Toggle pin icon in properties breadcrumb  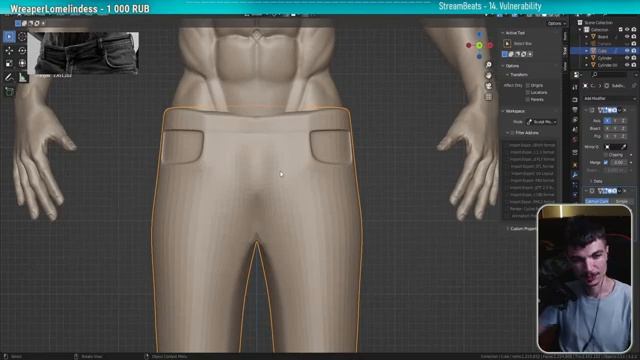coord(634,86)
